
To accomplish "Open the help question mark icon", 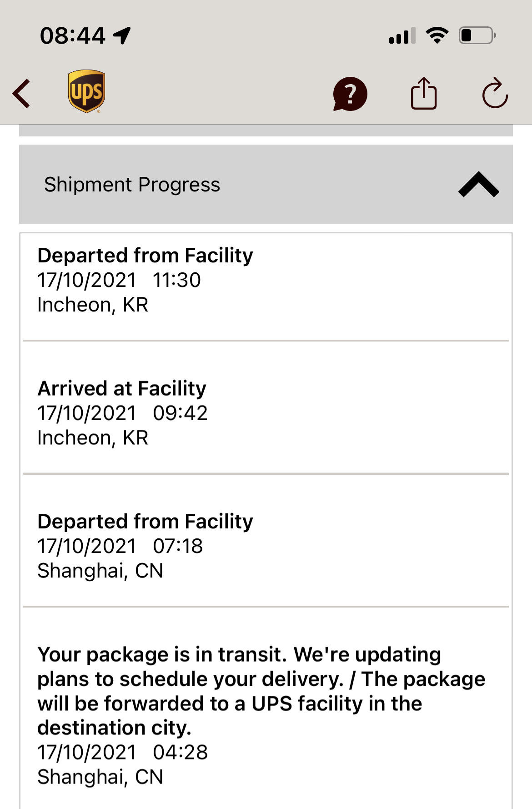I will point(350,94).
